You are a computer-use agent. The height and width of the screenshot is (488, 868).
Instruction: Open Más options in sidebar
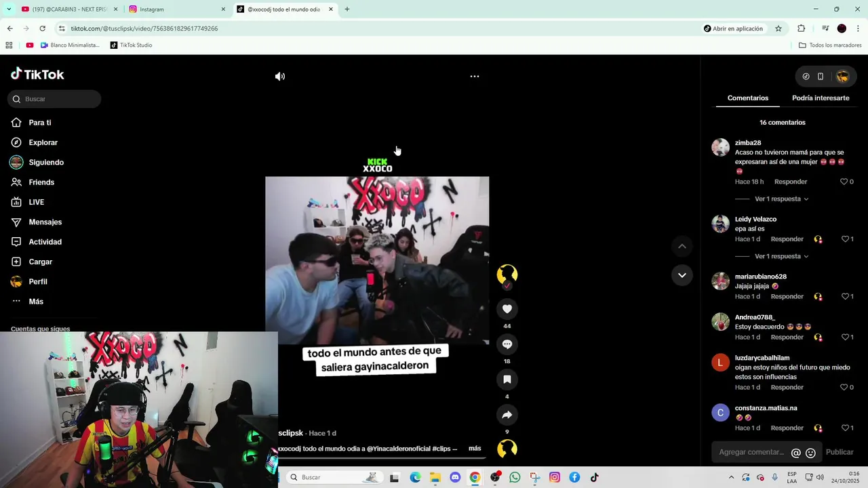(x=36, y=302)
